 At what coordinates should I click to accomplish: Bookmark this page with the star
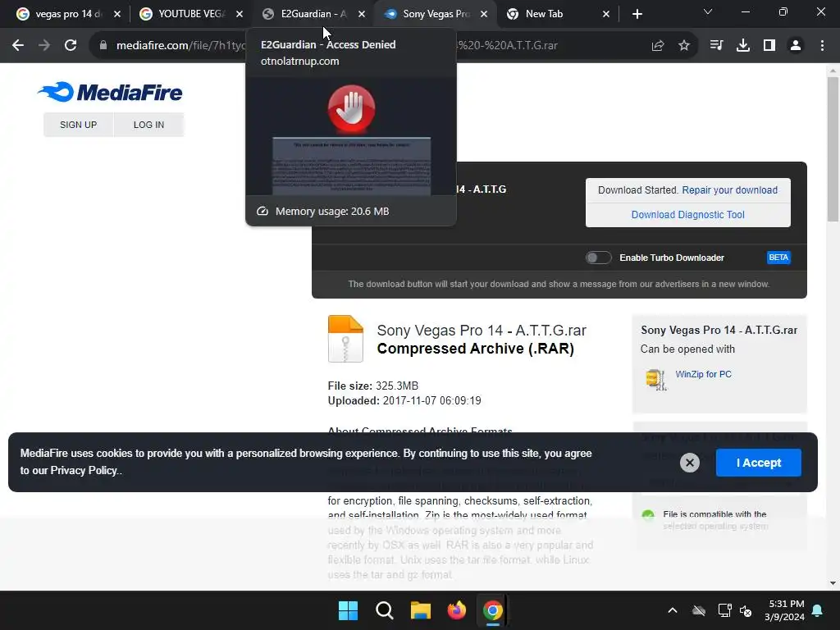tap(684, 46)
